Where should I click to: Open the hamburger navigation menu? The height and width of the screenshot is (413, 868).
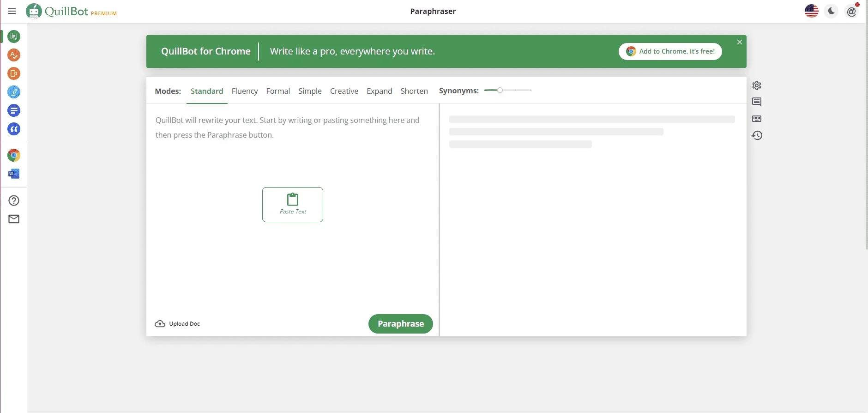coord(12,11)
